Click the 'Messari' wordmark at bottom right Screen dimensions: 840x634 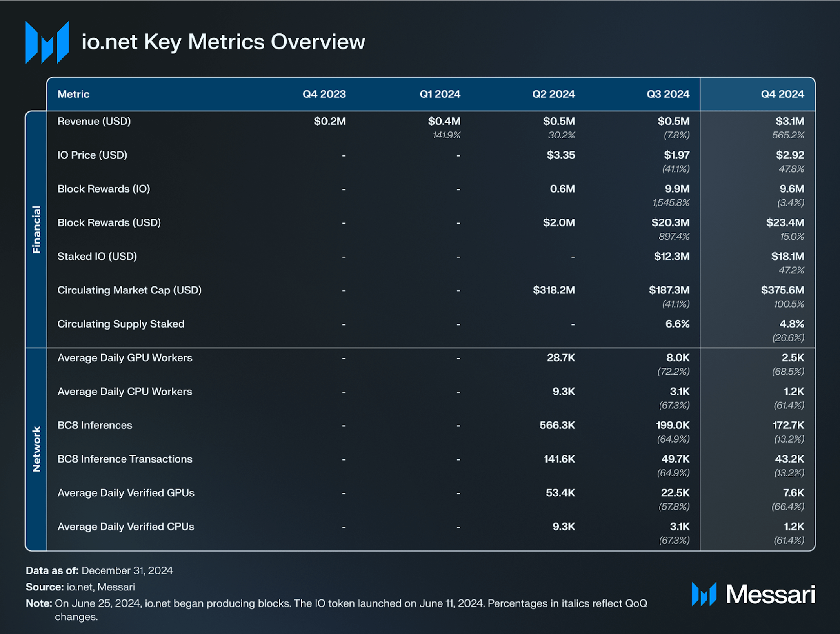(x=770, y=594)
